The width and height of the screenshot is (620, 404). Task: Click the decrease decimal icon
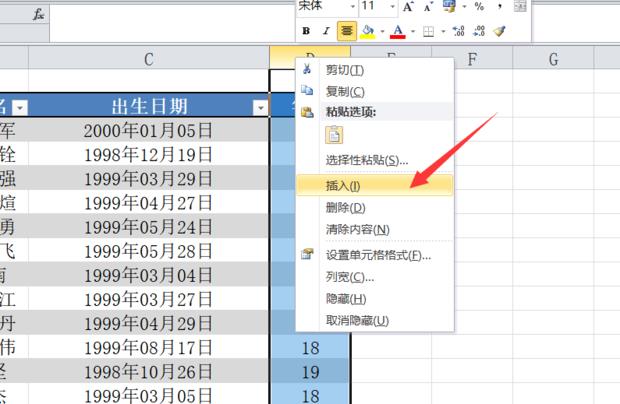(x=480, y=31)
